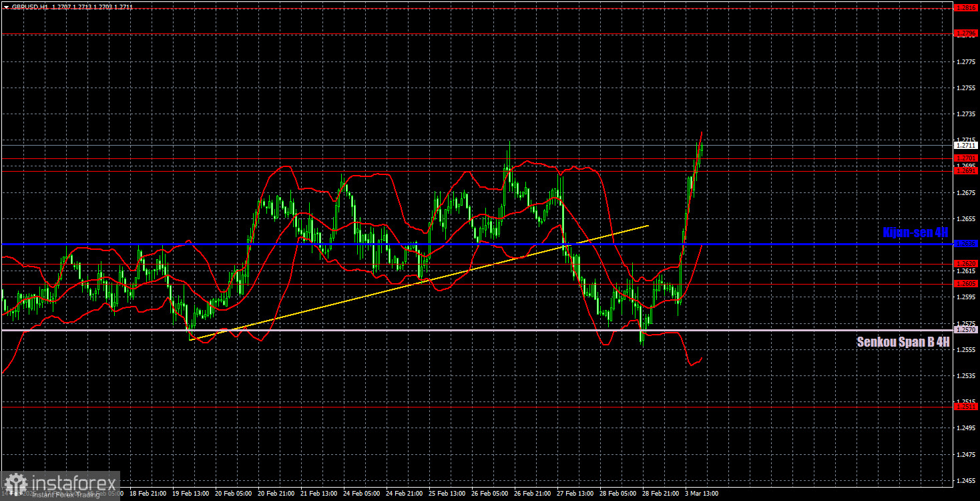
Task: Click the yellow ascending trendline
Action: (x=419, y=283)
